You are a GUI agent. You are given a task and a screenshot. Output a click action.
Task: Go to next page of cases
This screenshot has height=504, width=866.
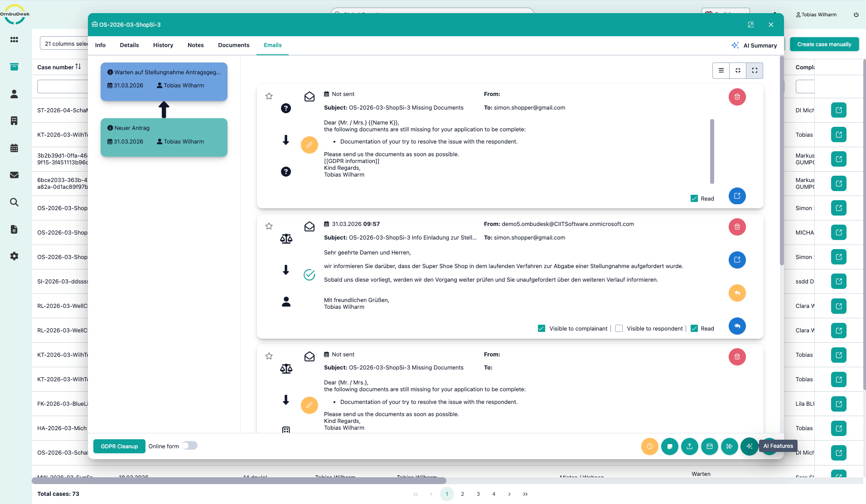click(509, 494)
